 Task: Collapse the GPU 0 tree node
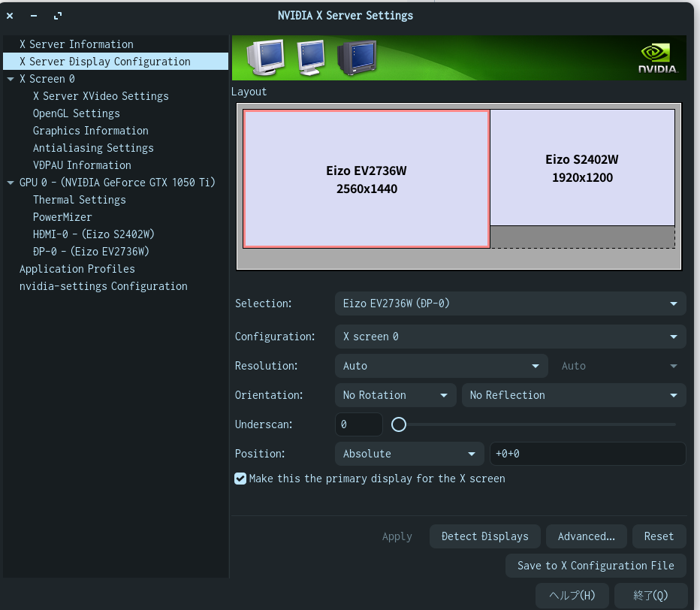[x=11, y=183]
